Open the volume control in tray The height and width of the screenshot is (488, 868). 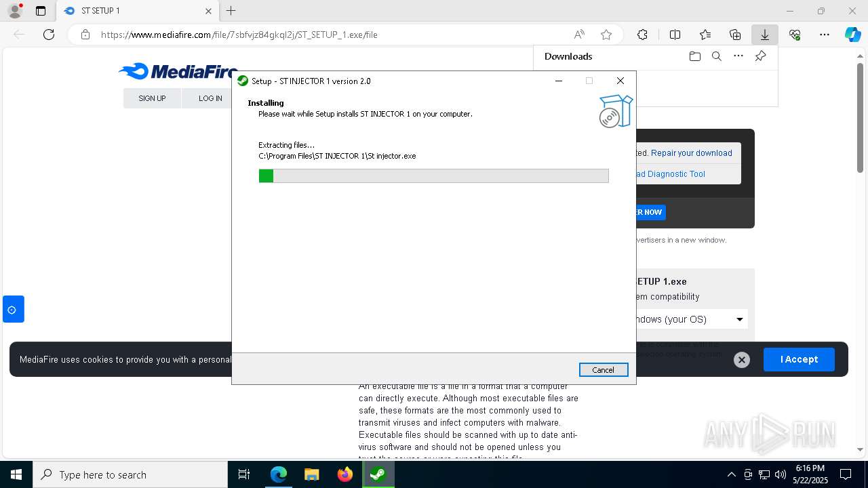[781, 474]
